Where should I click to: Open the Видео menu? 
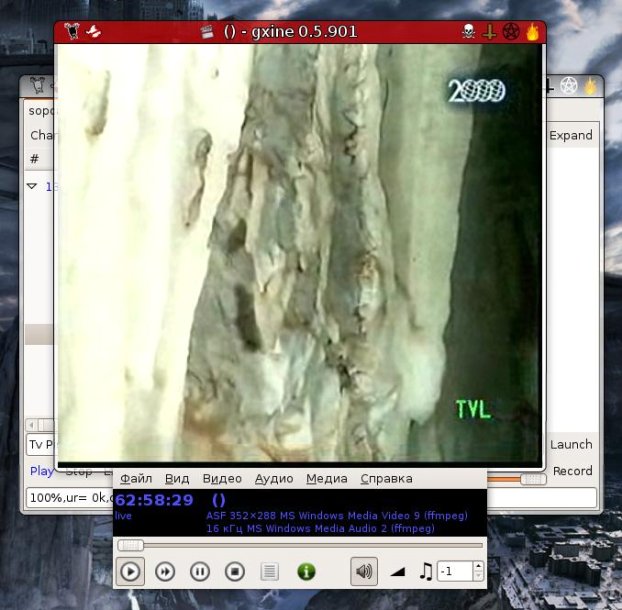coord(222,479)
